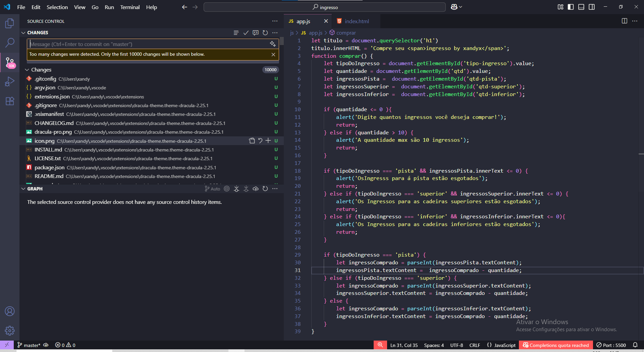The width and height of the screenshot is (644, 352).
Task: Dismiss the too many changes warning
Action: click(x=273, y=54)
